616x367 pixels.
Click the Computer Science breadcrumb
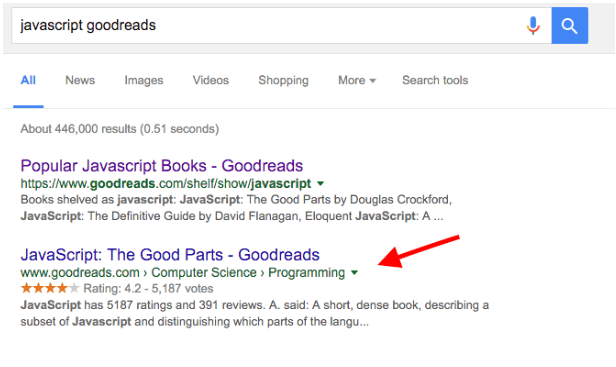[x=204, y=272]
